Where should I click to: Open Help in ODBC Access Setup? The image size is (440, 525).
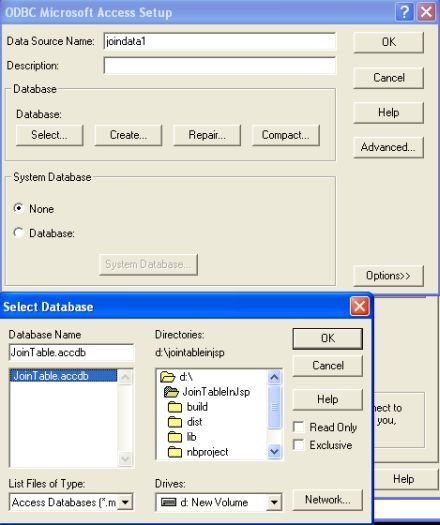(388, 112)
